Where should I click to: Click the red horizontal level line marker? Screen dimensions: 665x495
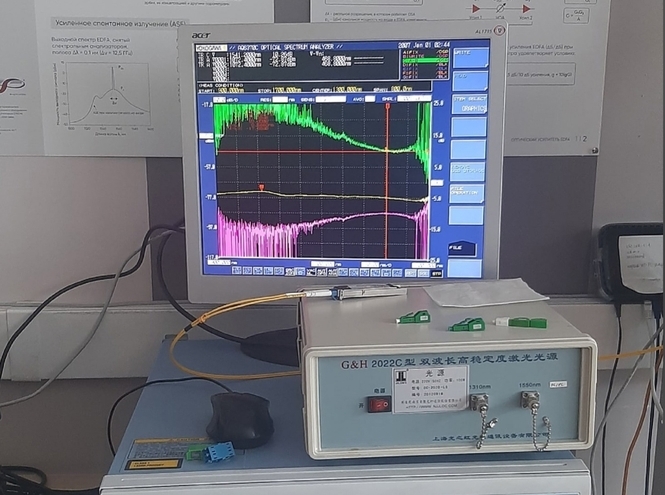tap(322, 151)
